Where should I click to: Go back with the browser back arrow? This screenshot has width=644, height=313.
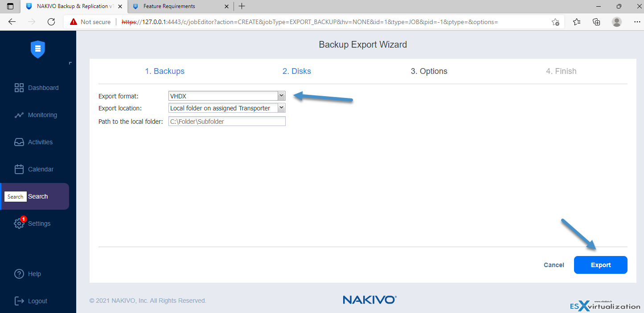click(x=12, y=22)
